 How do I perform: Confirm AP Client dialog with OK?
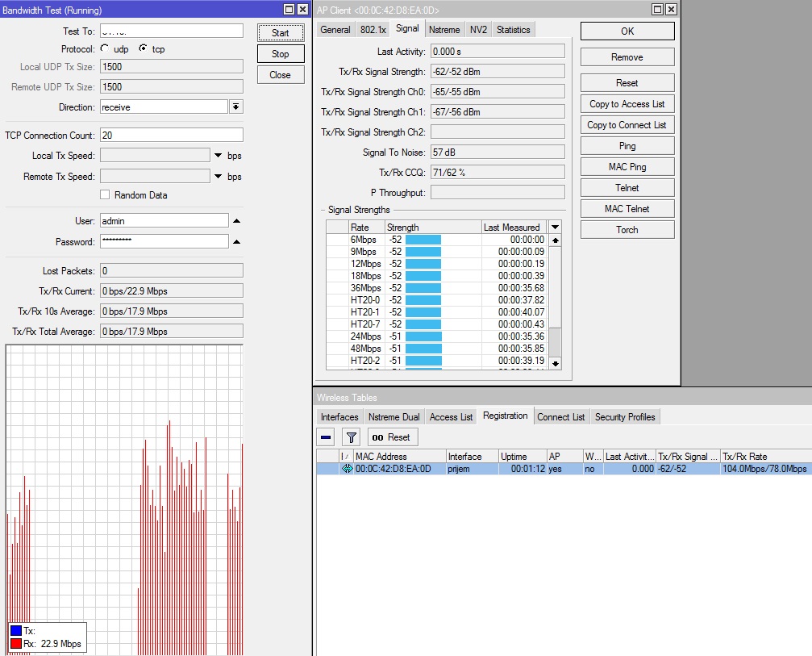(627, 31)
